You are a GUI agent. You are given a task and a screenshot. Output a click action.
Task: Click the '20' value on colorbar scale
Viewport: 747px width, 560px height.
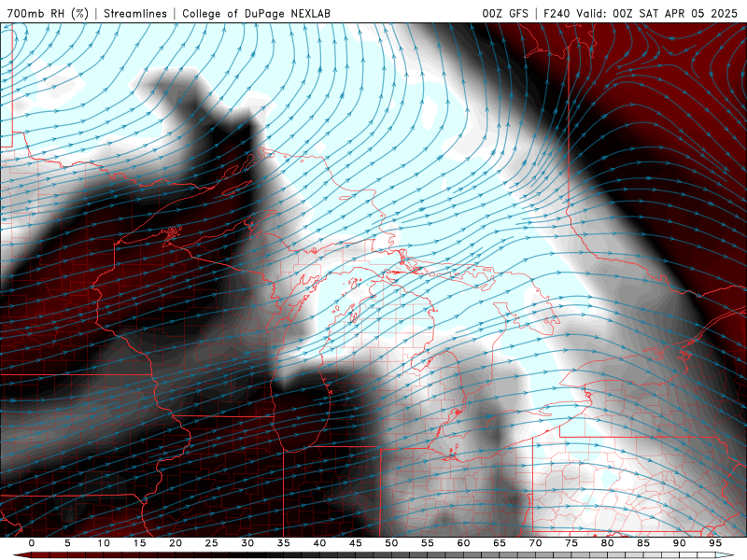coord(176,543)
